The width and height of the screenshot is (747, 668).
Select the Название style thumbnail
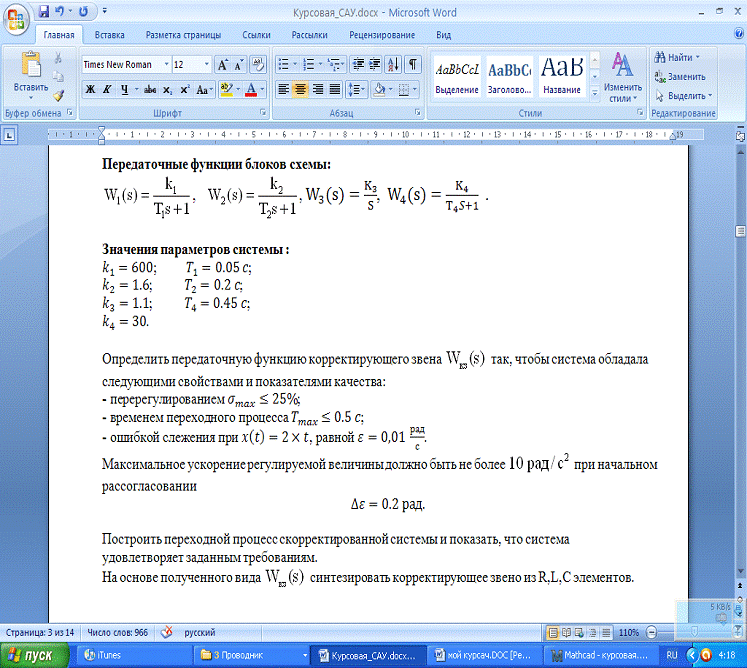[x=561, y=75]
